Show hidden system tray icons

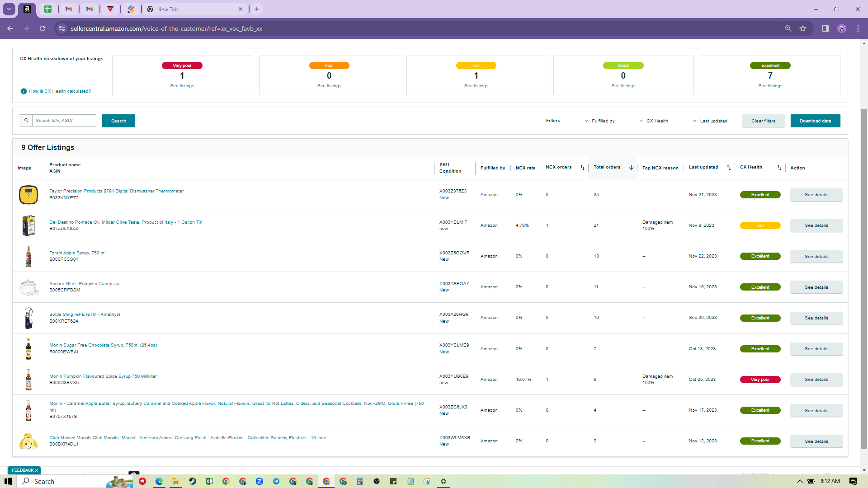click(x=800, y=481)
